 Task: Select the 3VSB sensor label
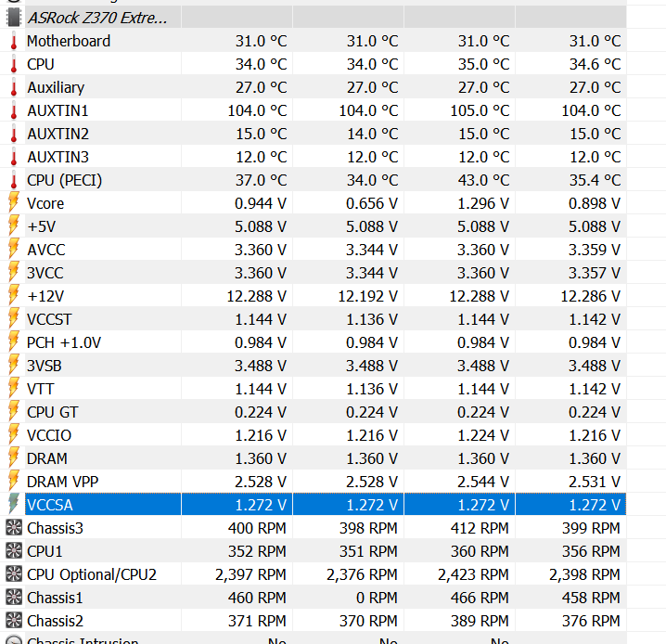coord(45,366)
